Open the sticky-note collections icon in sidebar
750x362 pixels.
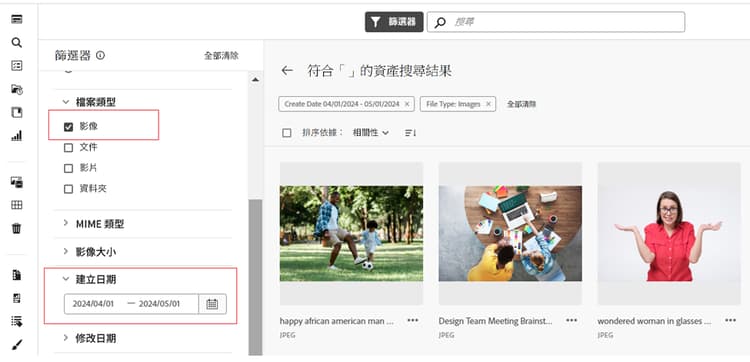pyautogui.click(x=17, y=112)
